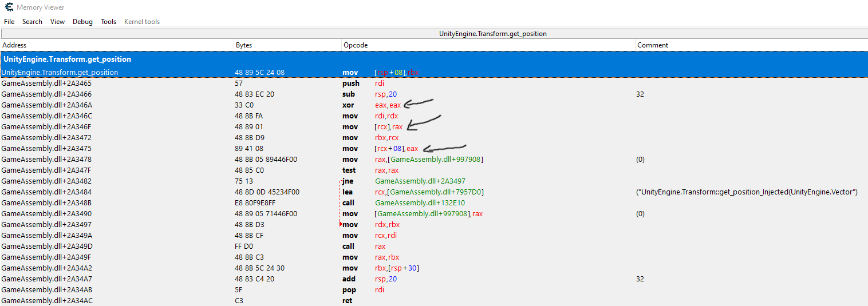Open the Tools menu
Image resolution: width=868 pixels, height=306 pixels.
click(x=108, y=22)
